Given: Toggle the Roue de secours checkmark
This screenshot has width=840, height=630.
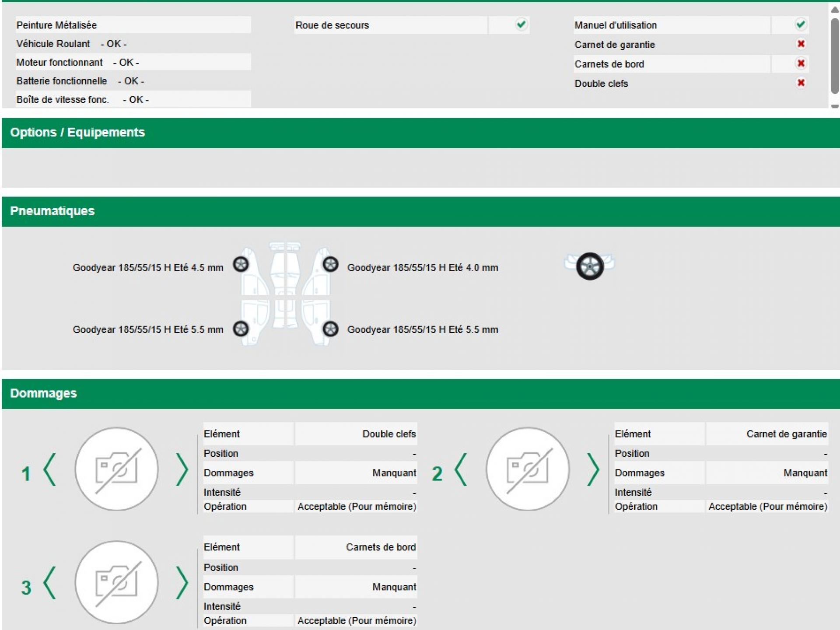Looking at the screenshot, I should click(521, 24).
